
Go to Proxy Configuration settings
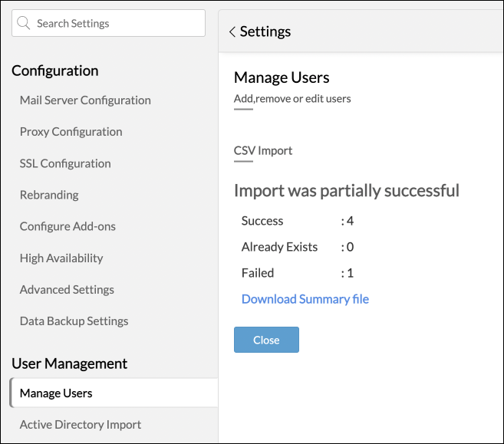pyautogui.click(x=71, y=131)
